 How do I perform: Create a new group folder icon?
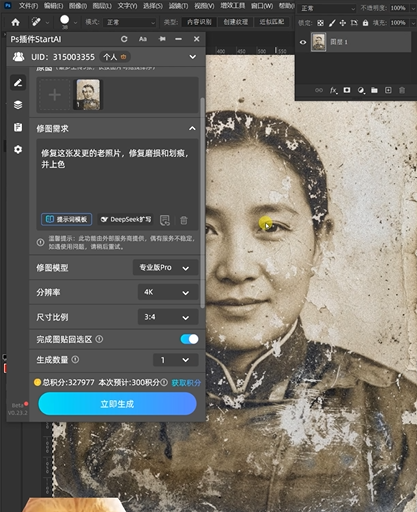(374, 90)
